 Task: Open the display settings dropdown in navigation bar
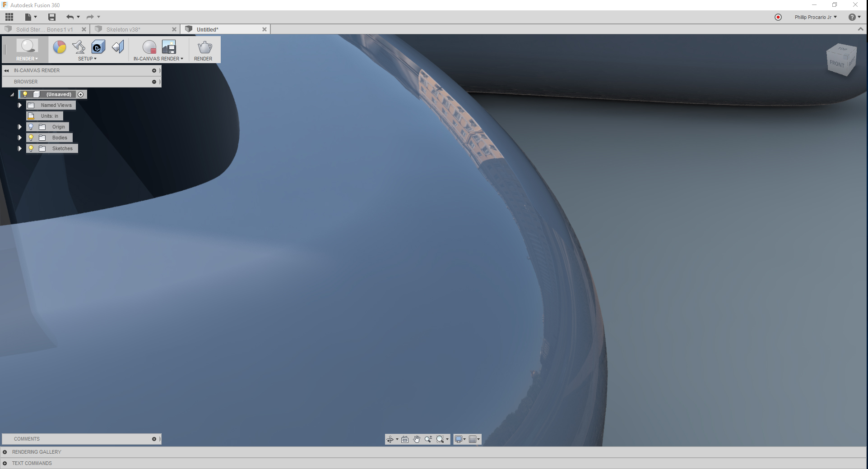(x=460, y=439)
